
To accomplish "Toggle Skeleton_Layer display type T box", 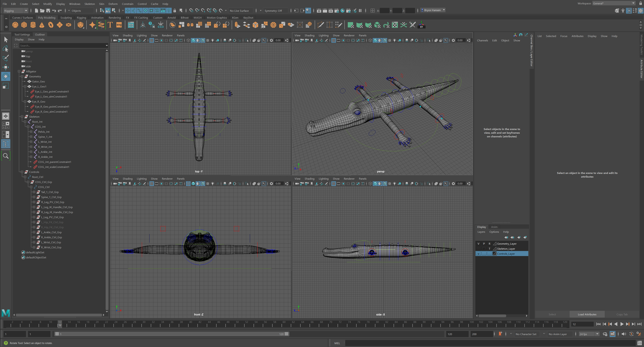I will pos(489,249).
